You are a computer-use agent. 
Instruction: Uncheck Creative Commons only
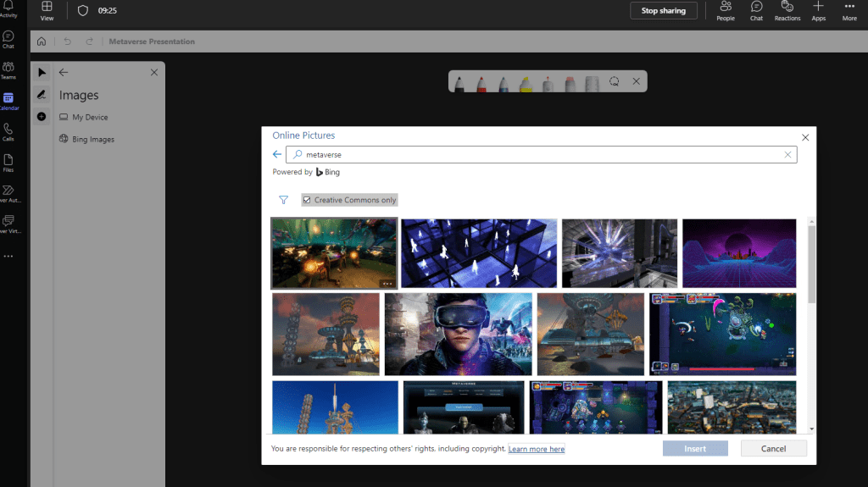pyautogui.click(x=307, y=201)
